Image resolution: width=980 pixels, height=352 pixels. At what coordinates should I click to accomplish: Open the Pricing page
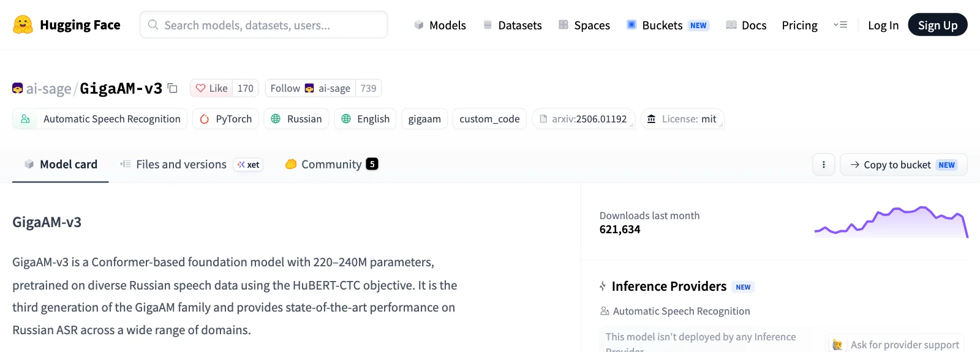(799, 25)
